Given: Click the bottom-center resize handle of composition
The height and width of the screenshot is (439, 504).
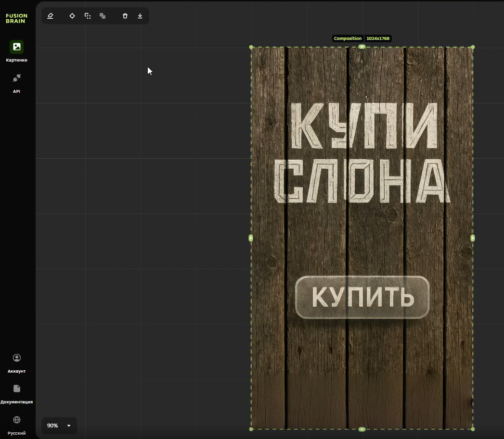Looking at the screenshot, I should click(362, 429).
